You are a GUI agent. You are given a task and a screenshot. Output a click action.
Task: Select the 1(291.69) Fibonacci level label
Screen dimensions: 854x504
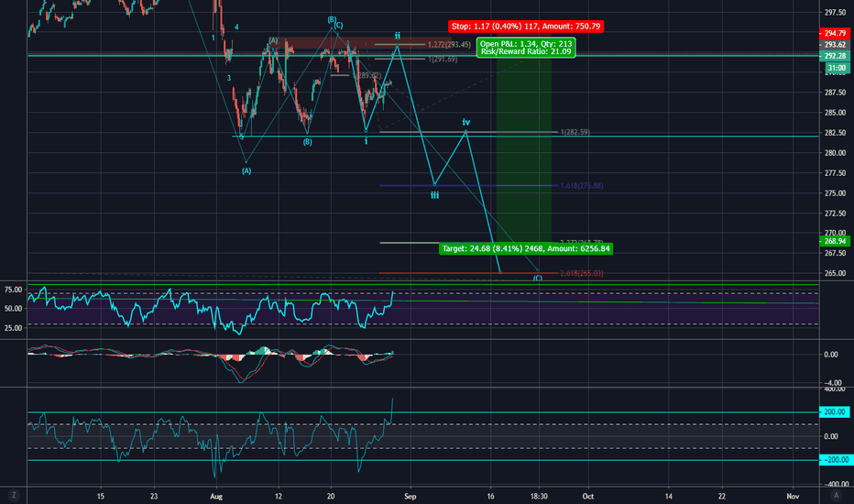(x=443, y=59)
